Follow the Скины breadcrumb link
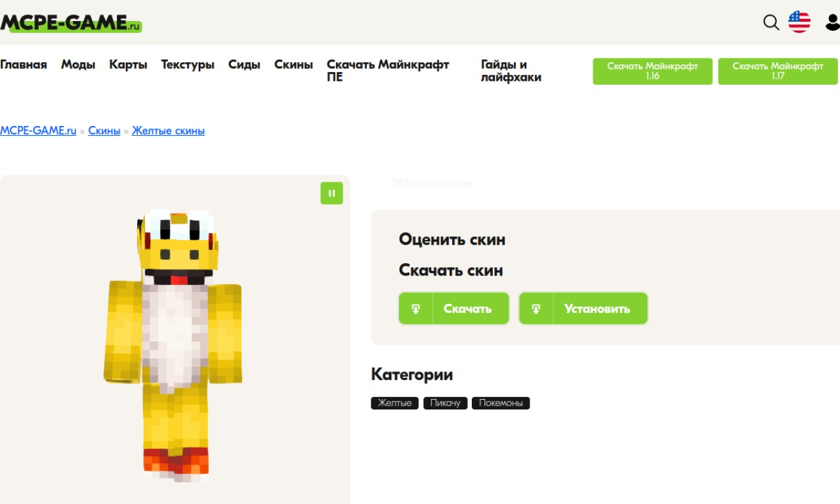The width and height of the screenshot is (840, 504). pos(104,131)
